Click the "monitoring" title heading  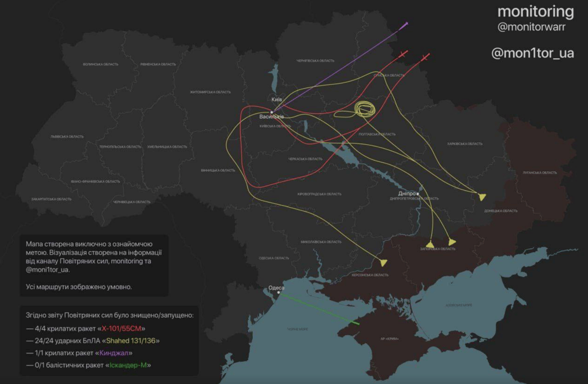[x=536, y=11]
